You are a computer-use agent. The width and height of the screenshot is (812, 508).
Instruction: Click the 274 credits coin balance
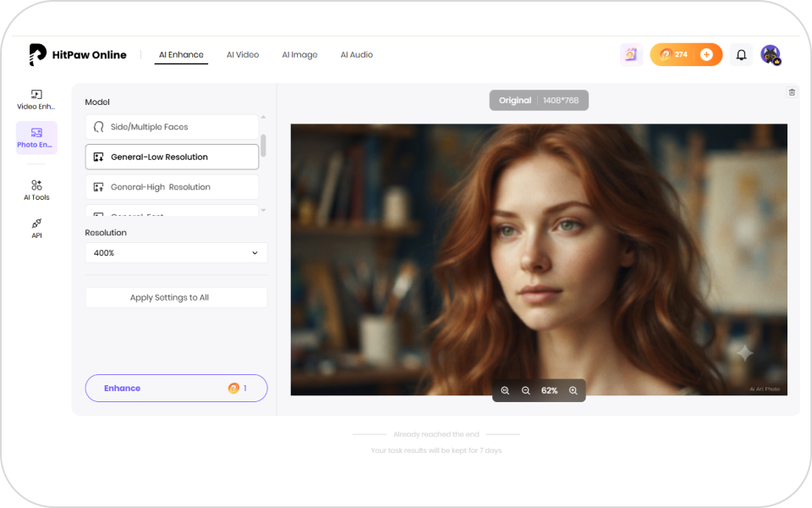coord(675,54)
